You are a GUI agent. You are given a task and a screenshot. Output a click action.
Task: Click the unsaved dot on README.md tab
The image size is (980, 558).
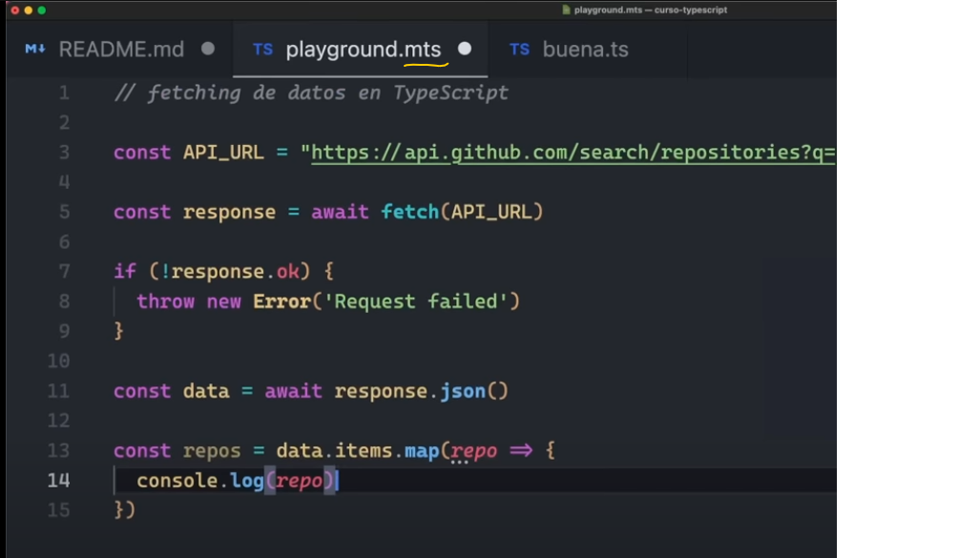point(208,49)
